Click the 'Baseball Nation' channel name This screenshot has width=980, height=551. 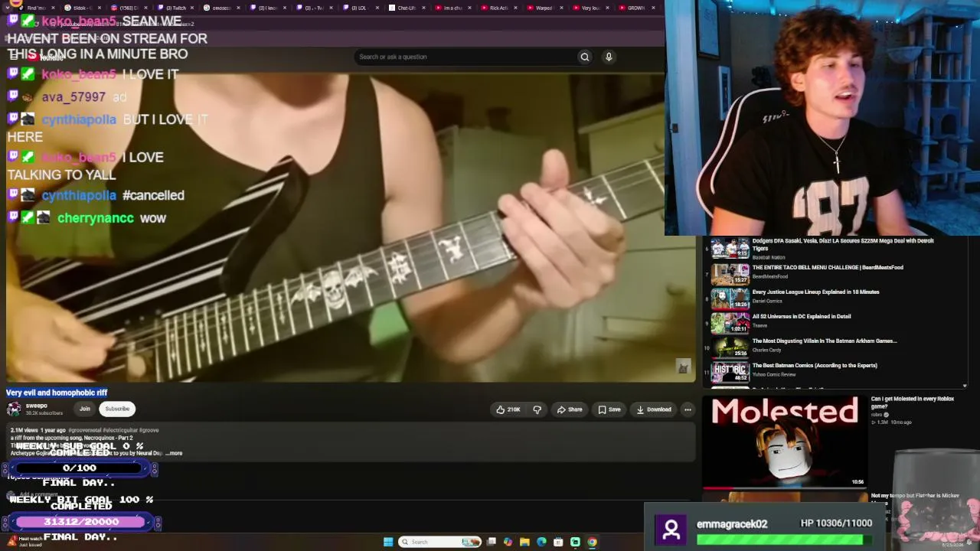[x=768, y=258]
